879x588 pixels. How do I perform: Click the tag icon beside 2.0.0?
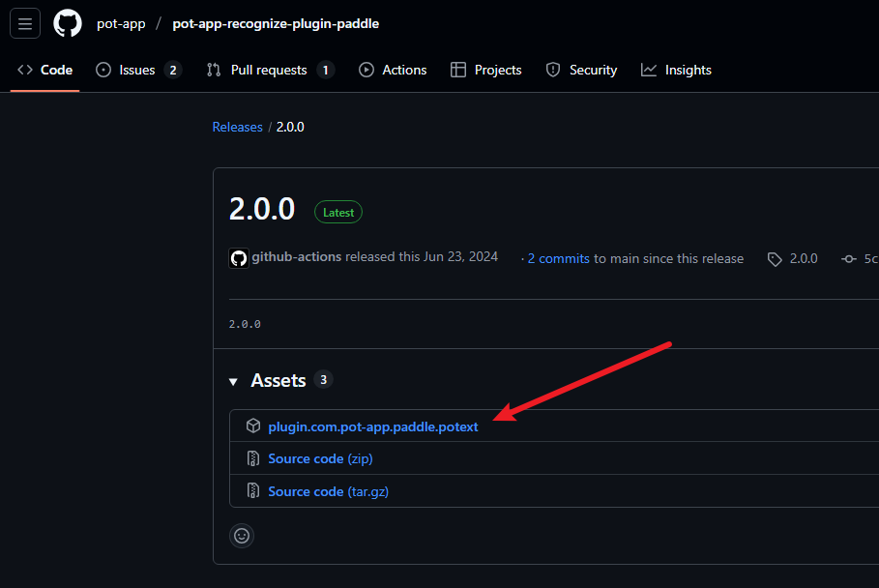[x=775, y=259]
